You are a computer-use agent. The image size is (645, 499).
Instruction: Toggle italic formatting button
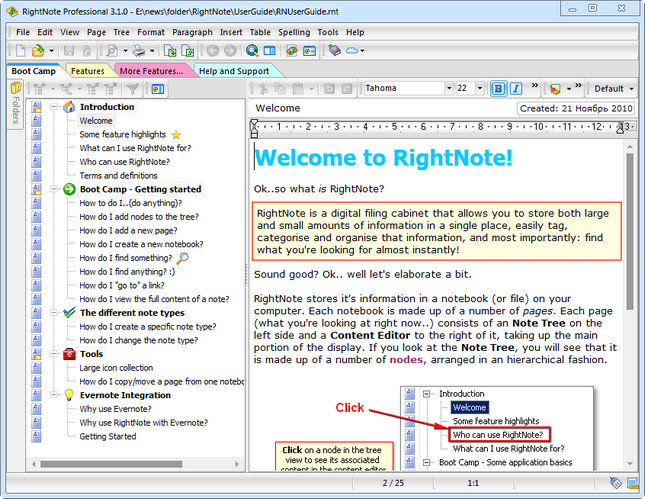[516, 89]
